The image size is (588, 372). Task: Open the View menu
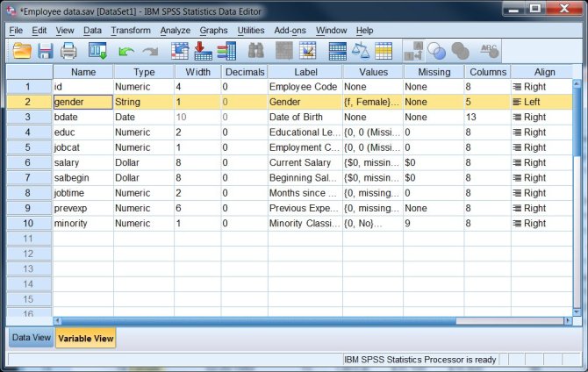(65, 31)
